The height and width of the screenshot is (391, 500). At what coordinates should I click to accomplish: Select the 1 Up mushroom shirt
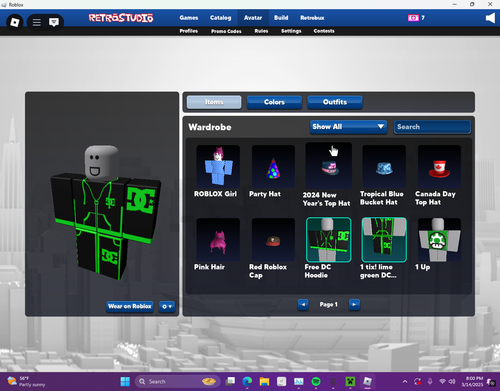pos(439,240)
